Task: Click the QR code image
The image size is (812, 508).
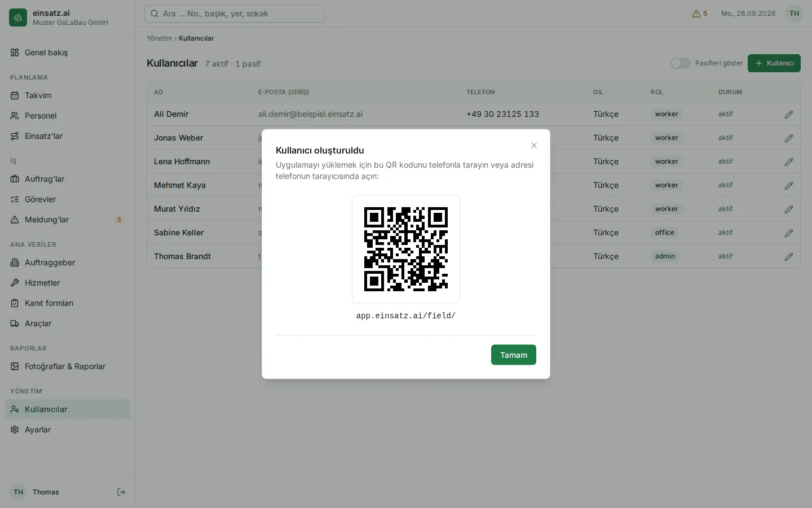Action: tap(406, 249)
